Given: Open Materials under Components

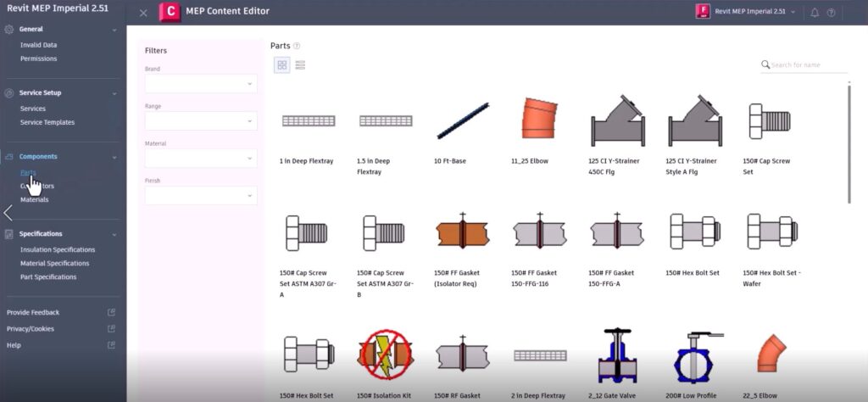Looking at the screenshot, I should coord(34,199).
